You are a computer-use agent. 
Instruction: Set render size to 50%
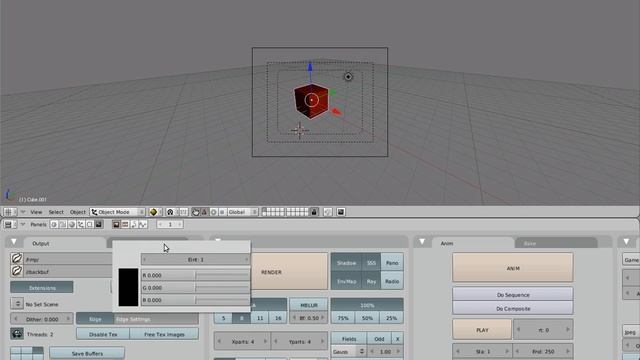point(367,318)
